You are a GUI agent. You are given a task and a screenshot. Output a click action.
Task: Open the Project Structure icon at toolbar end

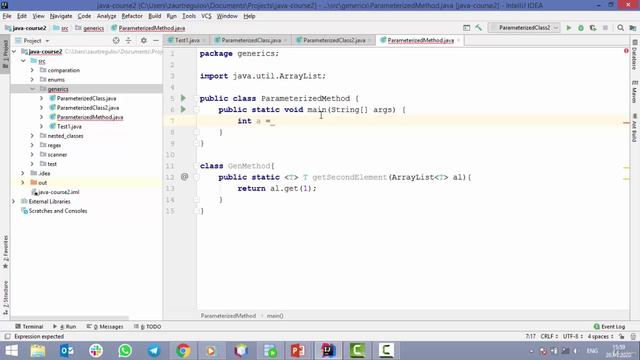pos(633,28)
